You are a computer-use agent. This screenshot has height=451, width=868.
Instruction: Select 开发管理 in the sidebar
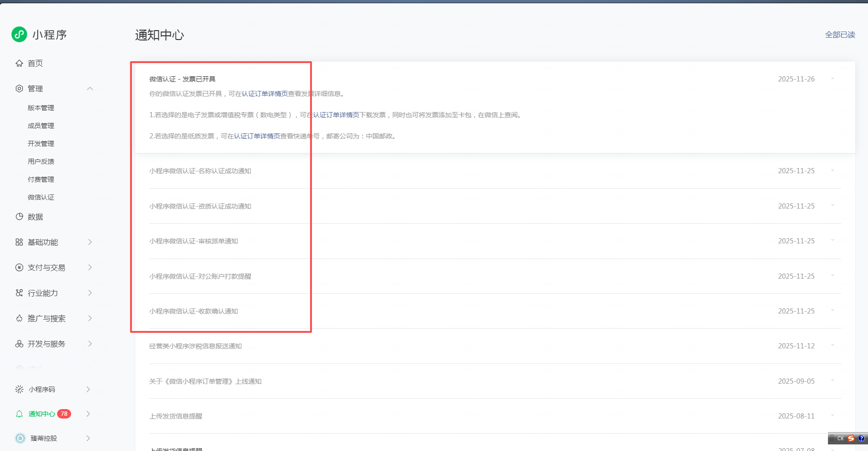click(x=41, y=144)
